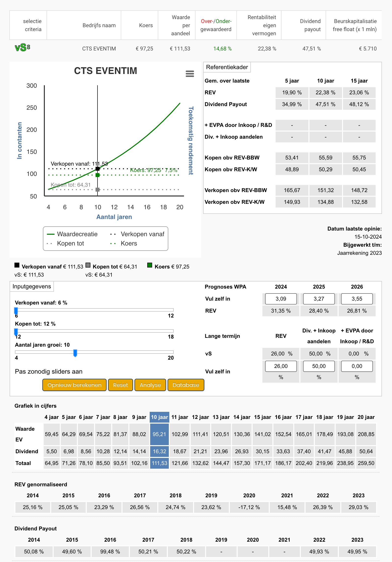Viewport: 392px width, 562px height.
Task: Edit the 2026 WPA forecast field
Action: [x=357, y=299]
